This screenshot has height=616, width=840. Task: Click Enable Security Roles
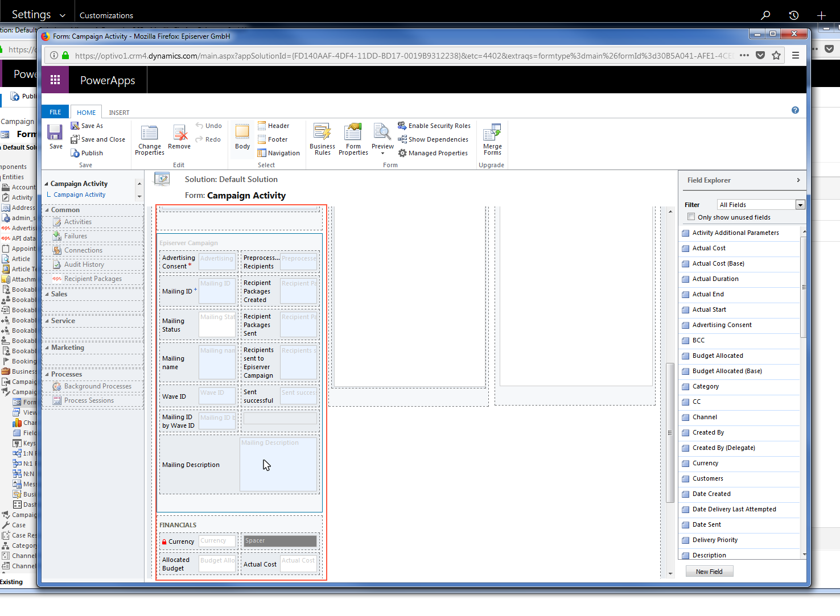click(434, 126)
